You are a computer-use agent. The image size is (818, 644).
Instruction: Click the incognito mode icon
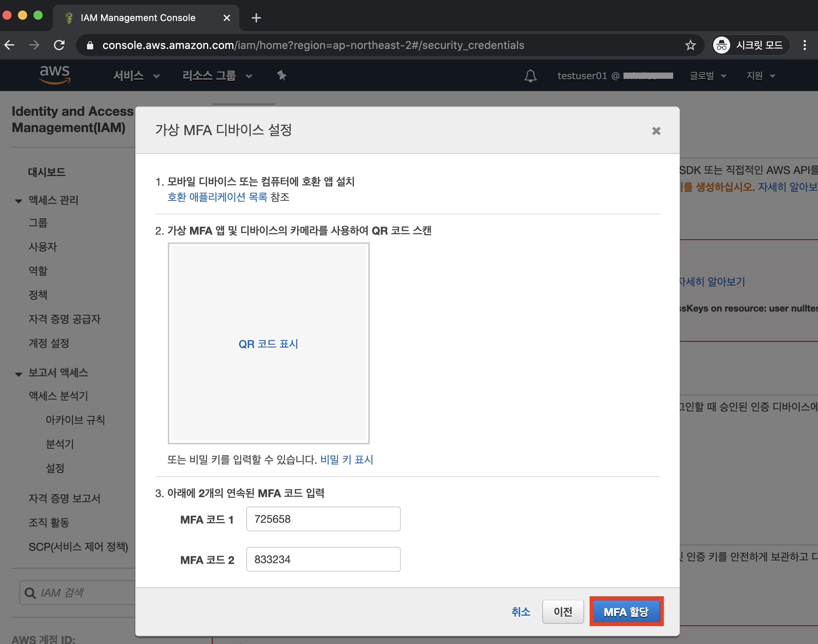(722, 45)
